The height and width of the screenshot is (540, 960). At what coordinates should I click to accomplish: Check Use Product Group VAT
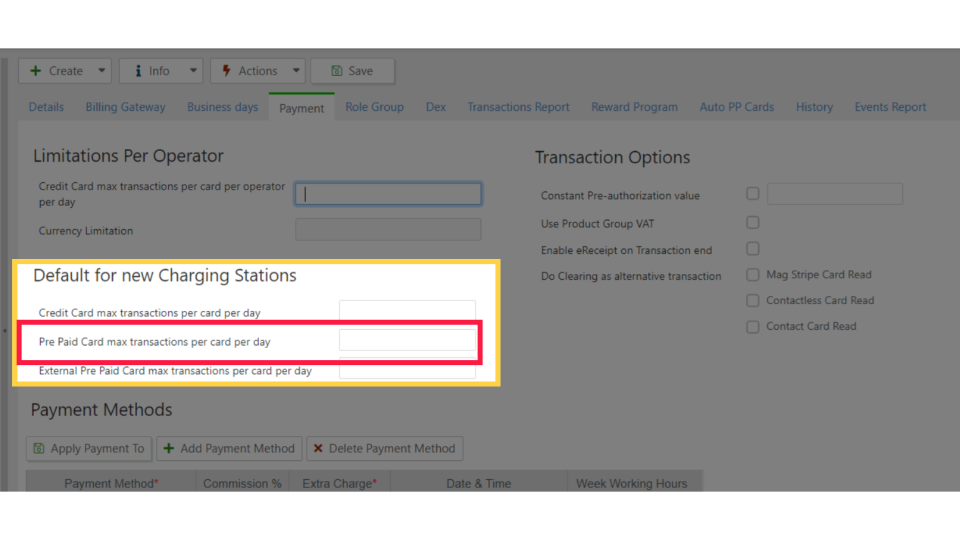752,222
